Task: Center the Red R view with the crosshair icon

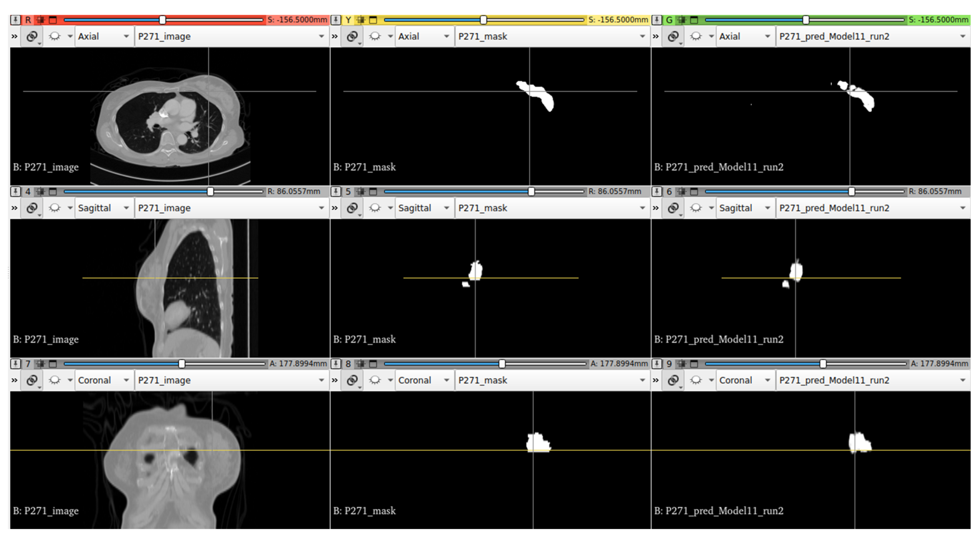Action: coord(41,20)
